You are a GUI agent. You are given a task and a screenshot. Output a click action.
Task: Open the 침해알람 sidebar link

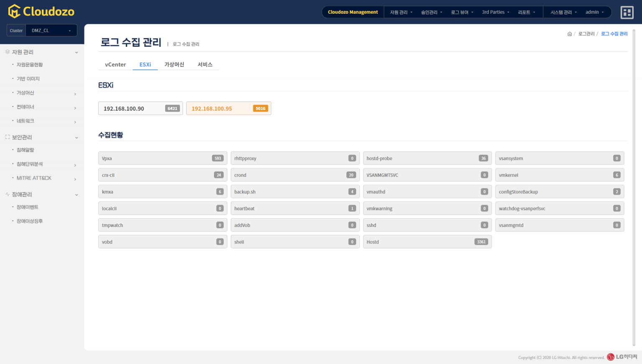(x=25, y=150)
